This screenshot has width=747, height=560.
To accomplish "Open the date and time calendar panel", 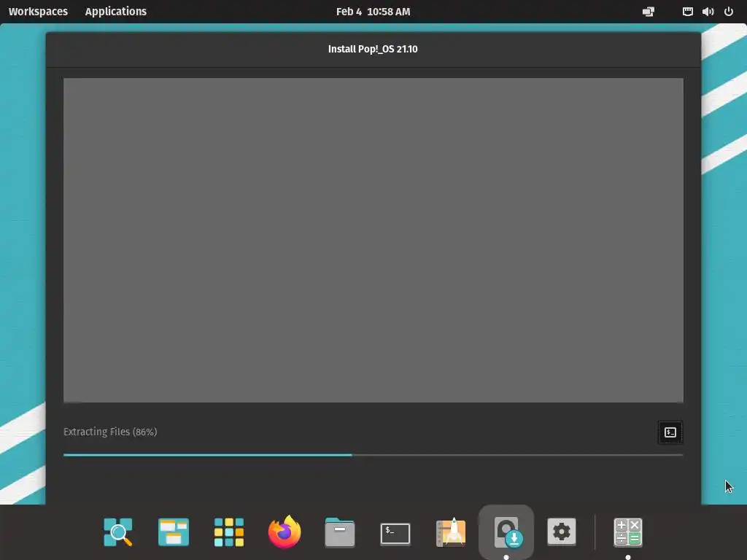I will tap(373, 12).
